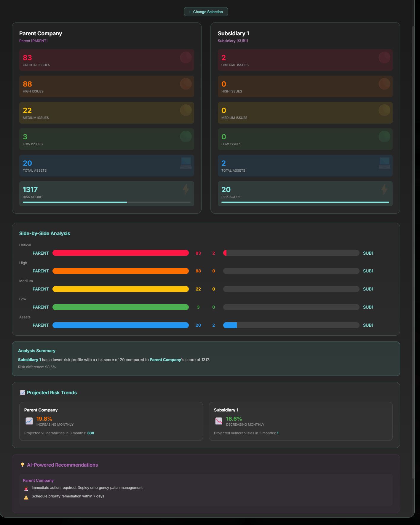Click Parent Company medium issues circle icon
Screen dimensions: 420x525
(186, 110)
